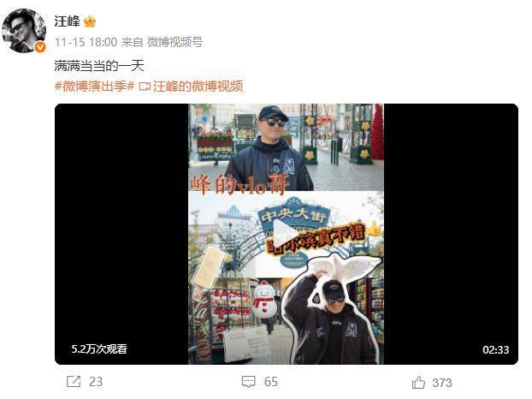Click the orange verified V badge

tap(40, 47)
